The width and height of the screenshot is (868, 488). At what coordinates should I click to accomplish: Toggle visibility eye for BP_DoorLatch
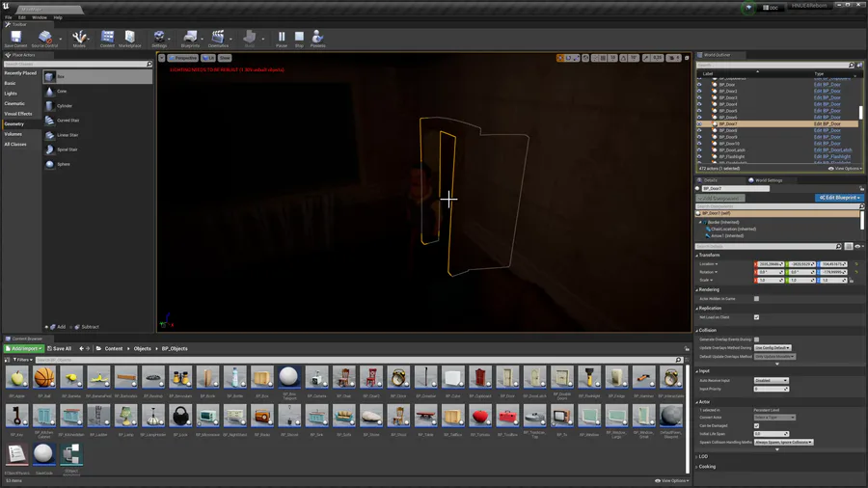click(699, 149)
